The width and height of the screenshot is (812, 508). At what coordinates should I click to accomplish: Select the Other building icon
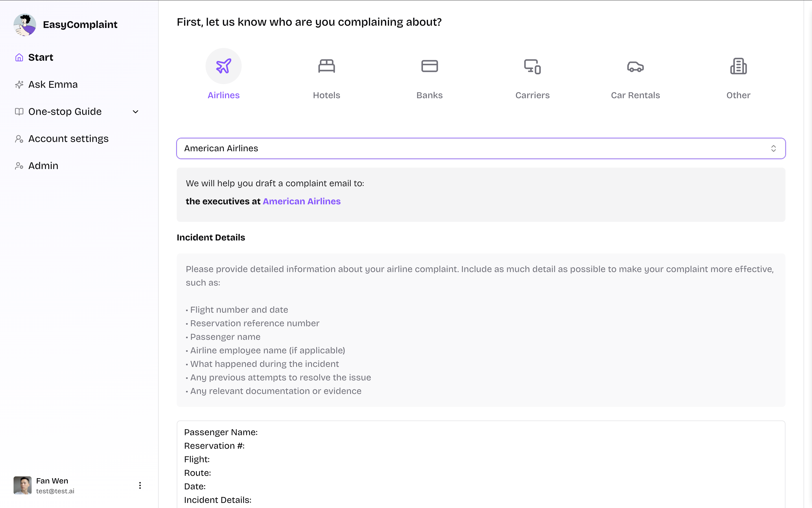(x=738, y=66)
